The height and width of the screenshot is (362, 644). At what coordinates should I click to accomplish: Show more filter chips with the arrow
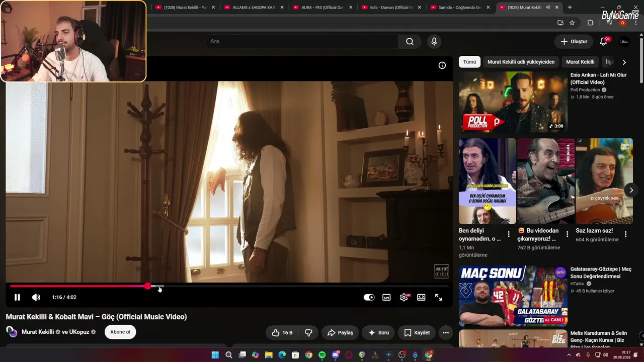point(624,62)
